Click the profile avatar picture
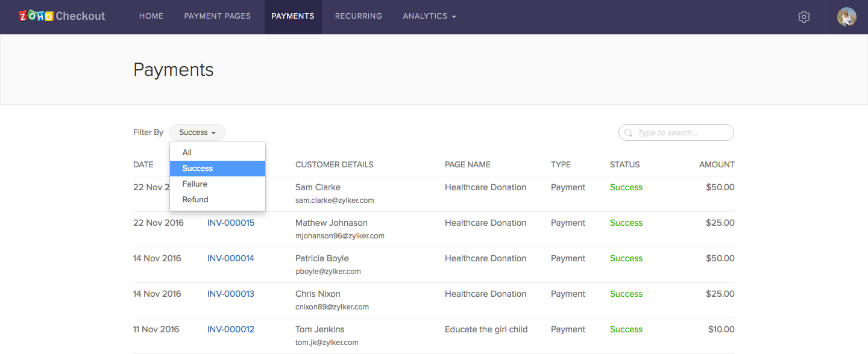 [846, 16]
